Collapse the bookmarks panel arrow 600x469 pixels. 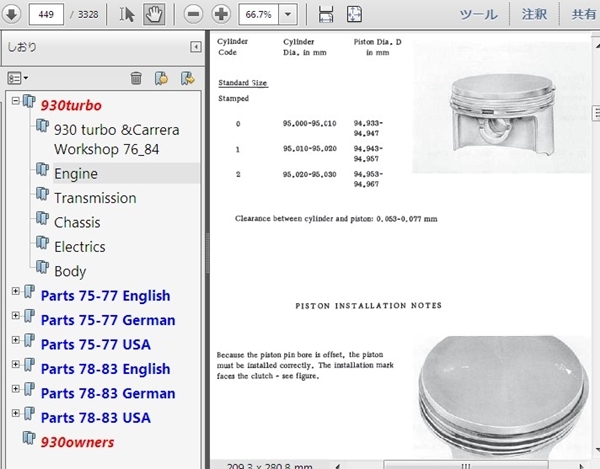click(x=196, y=47)
